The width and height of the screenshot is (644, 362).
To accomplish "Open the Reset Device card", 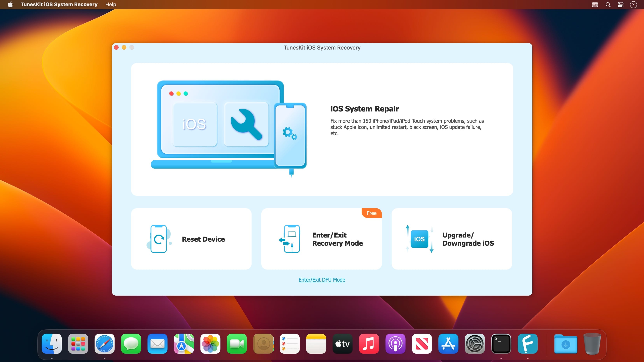I will (191, 239).
